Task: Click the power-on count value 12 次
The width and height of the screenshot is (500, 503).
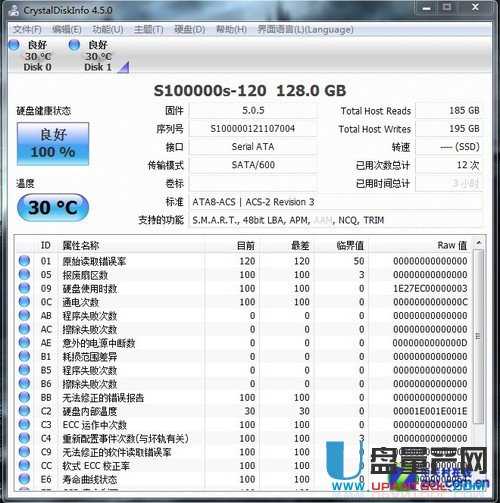Action: [448, 165]
